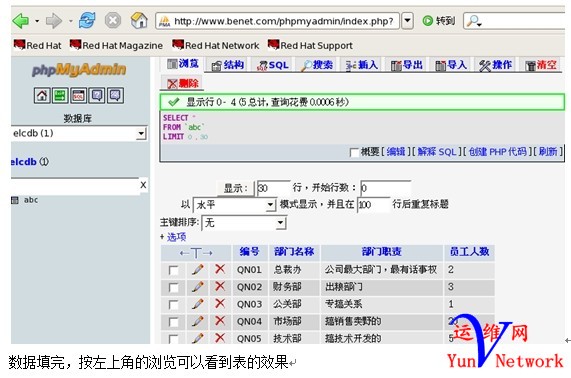571x378 pixels.
Task: Open the elcdb (1) database dropdown
Action: tap(79, 133)
